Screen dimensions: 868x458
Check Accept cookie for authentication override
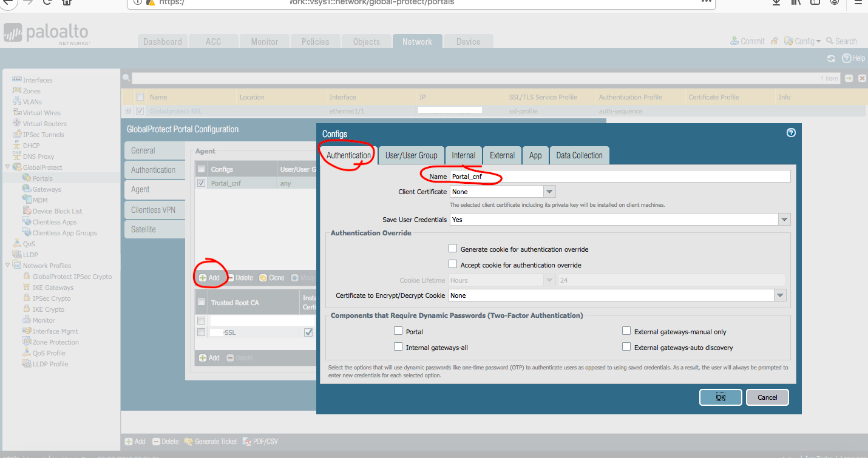click(453, 264)
